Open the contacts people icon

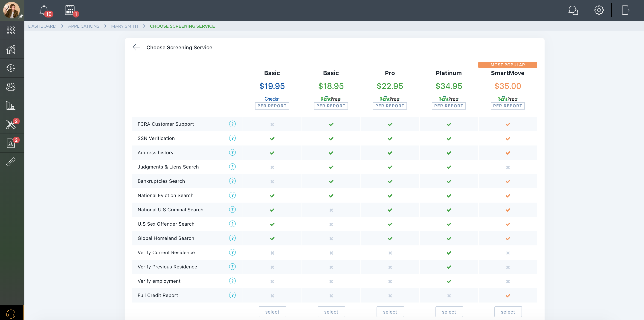point(11,87)
